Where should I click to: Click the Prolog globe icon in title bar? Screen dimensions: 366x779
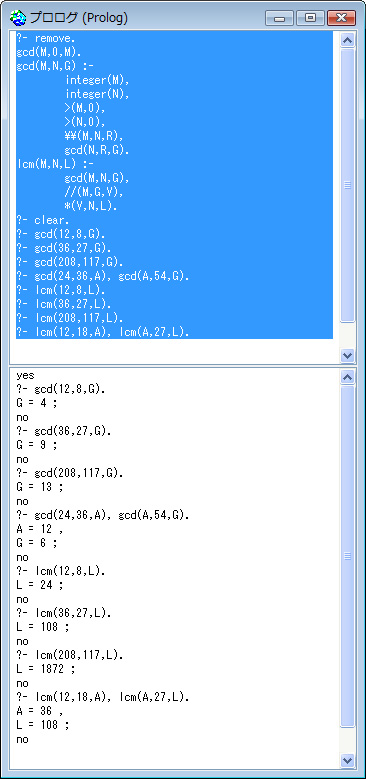(x=18, y=18)
